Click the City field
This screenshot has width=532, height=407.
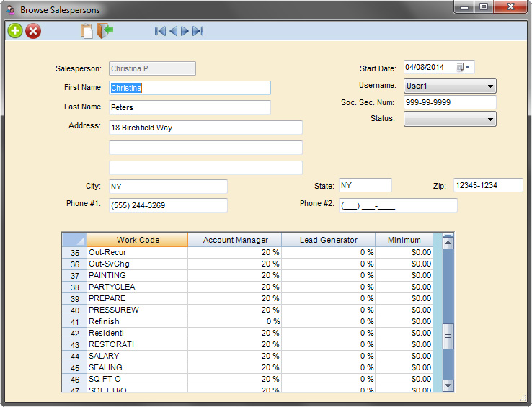pyautogui.click(x=168, y=187)
